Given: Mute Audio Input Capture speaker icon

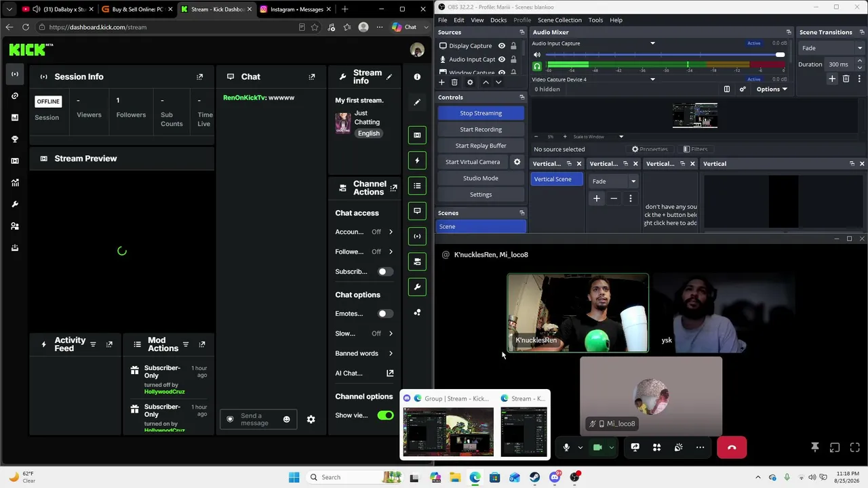Looking at the screenshot, I should coord(537,55).
